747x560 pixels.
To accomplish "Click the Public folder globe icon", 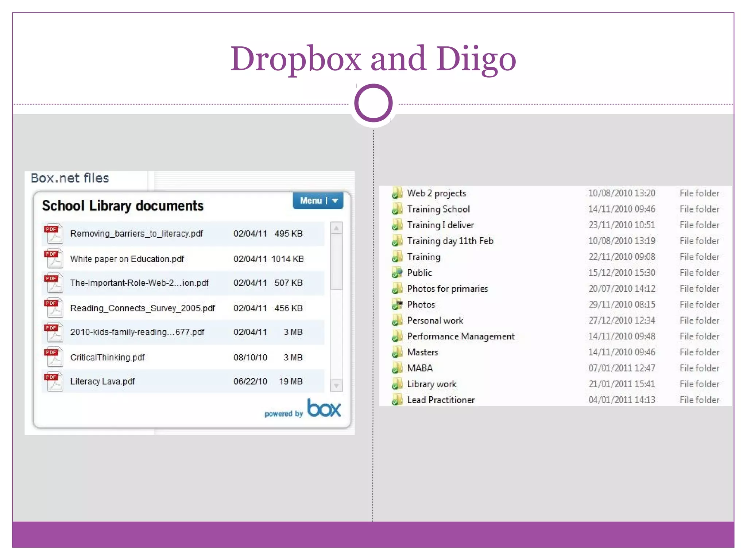I will coord(397,272).
